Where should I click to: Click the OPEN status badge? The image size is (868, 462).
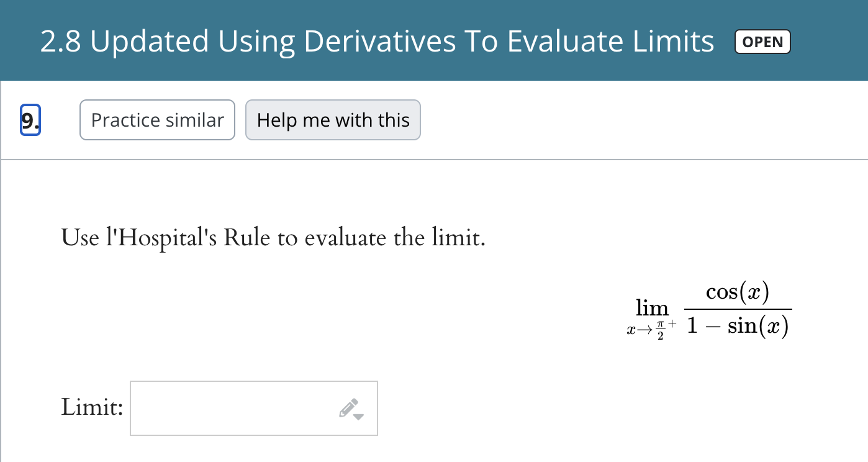762,42
